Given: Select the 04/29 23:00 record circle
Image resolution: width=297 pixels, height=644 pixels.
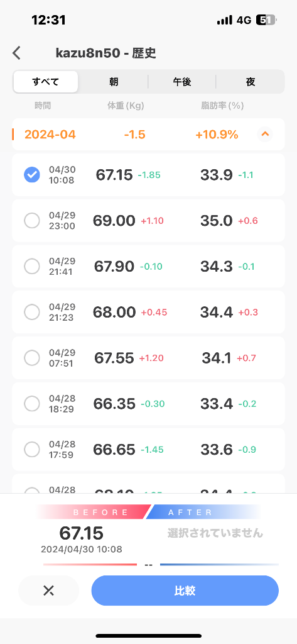Looking at the screenshot, I should (x=32, y=221).
